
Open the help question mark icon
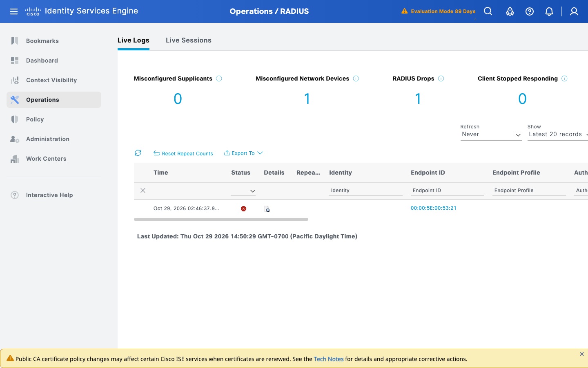click(530, 11)
